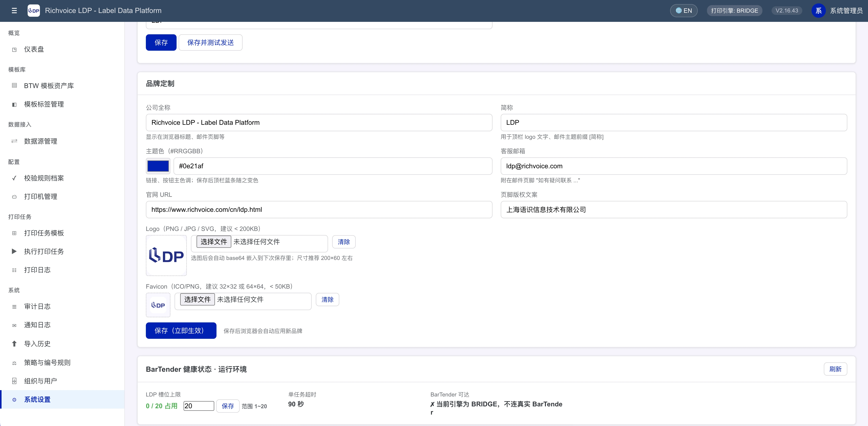
Task: Click the 打印日志 list icon
Action: pos(14,270)
